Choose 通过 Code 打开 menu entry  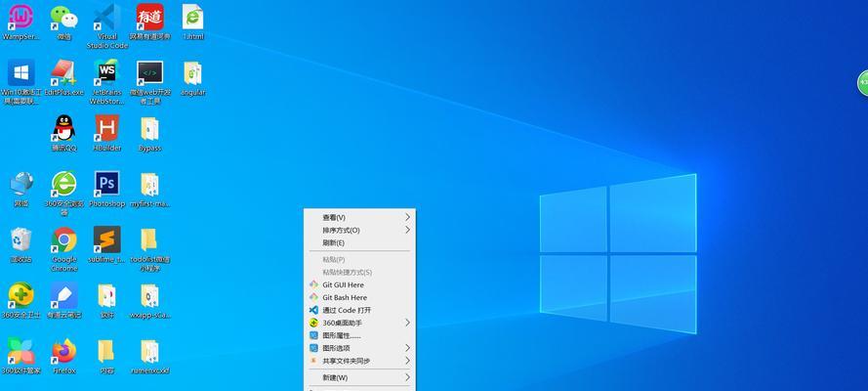(359, 310)
